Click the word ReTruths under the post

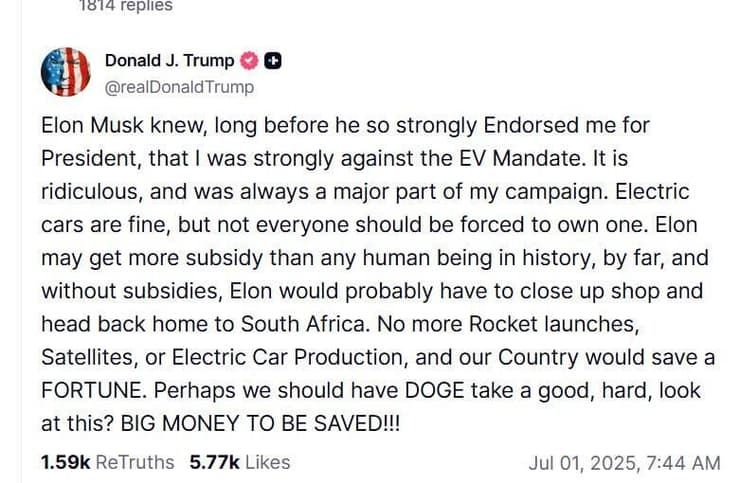(134, 462)
